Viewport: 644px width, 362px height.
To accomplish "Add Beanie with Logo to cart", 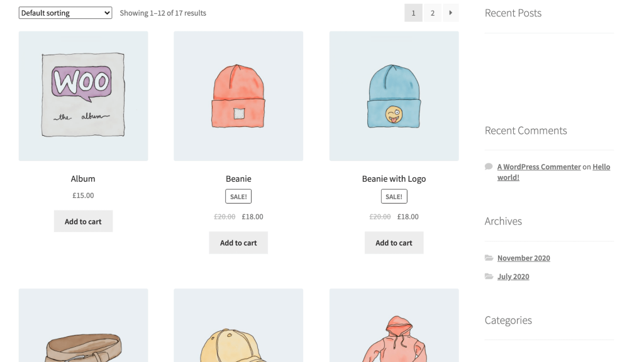I will pyautogui.click(x=394, y=243).
